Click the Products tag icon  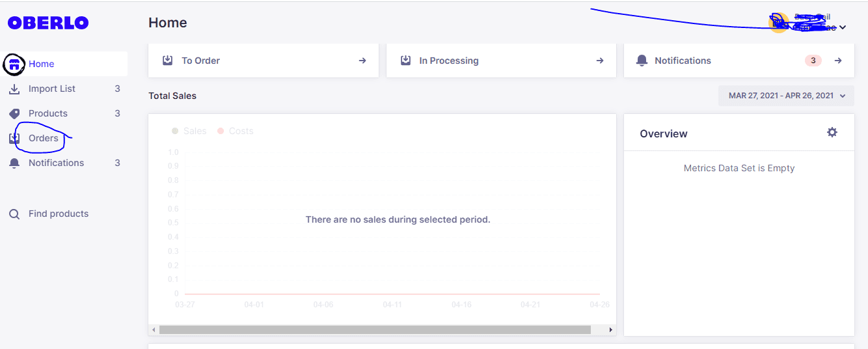tap(14, 113)
